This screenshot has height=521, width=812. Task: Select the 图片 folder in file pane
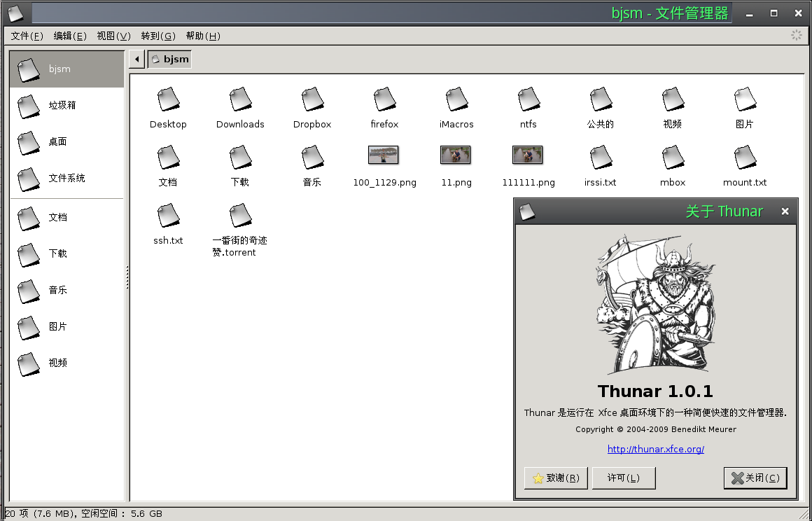tap(745, 99)
